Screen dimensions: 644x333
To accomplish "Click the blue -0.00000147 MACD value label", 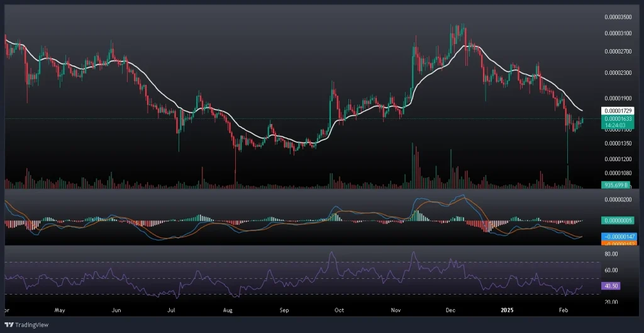I will tap(618, 235).
